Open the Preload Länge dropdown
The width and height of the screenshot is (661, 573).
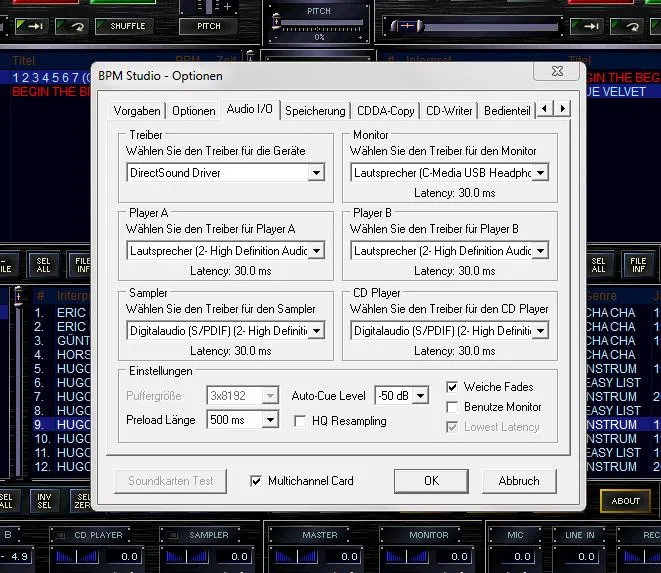270,421
